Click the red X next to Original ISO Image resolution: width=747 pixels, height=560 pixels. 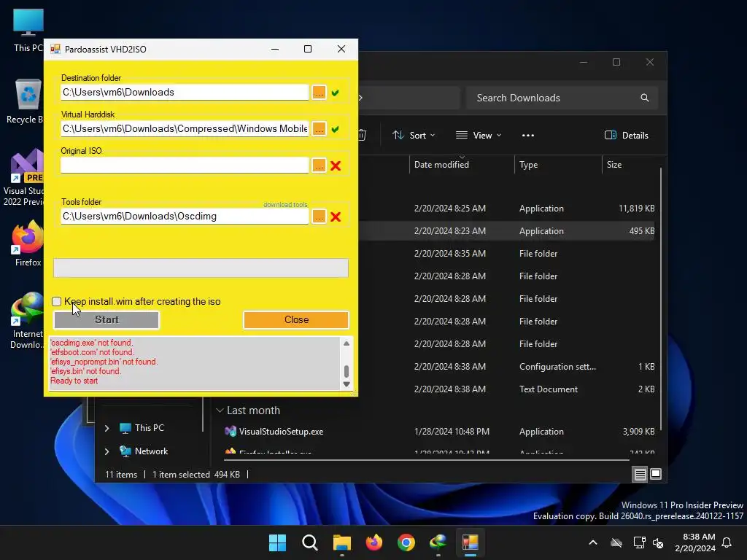tap(336, 166)
